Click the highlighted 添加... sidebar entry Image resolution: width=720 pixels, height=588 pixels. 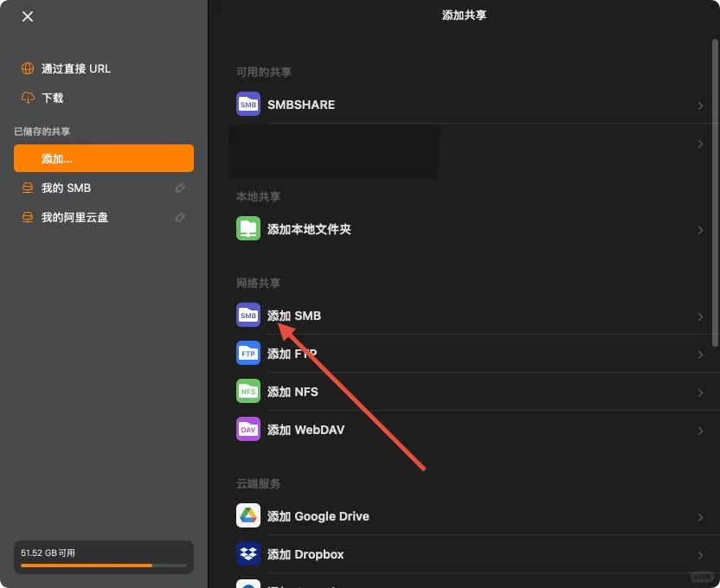103,158
